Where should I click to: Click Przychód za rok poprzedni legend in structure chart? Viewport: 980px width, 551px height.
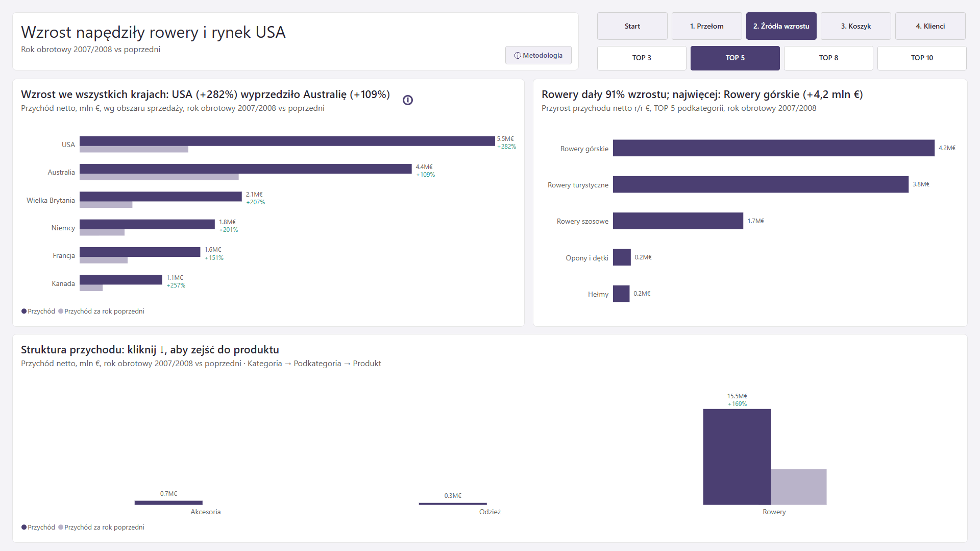[101, 528]
